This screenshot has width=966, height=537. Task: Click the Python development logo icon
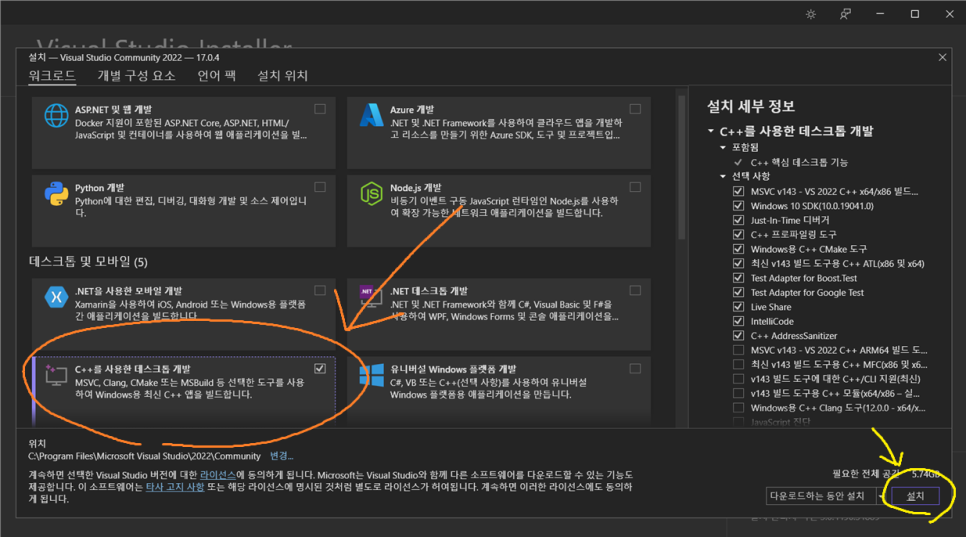point(56,194)
